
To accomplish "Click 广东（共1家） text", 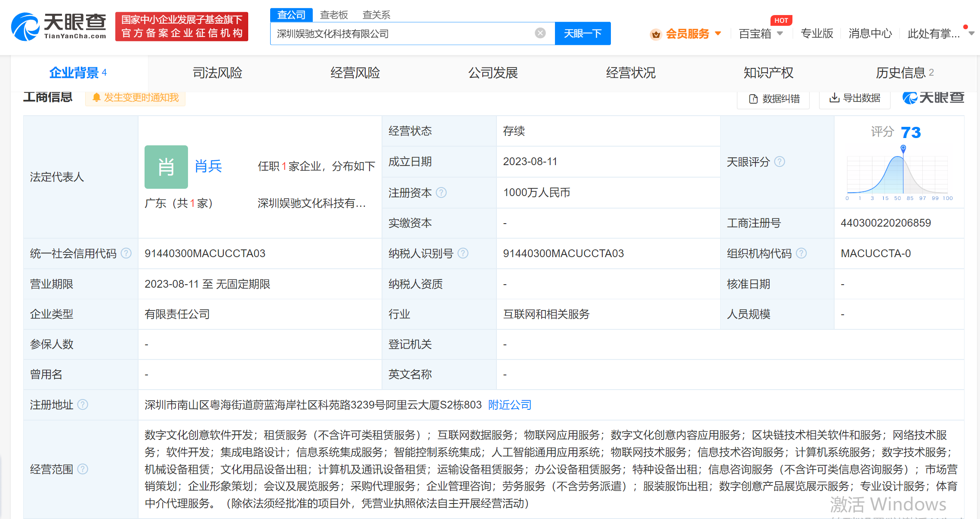I will (x=179, y=203).
